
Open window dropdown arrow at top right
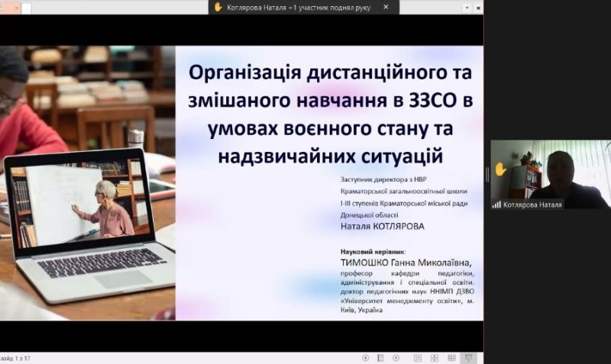tap(467, 8)
